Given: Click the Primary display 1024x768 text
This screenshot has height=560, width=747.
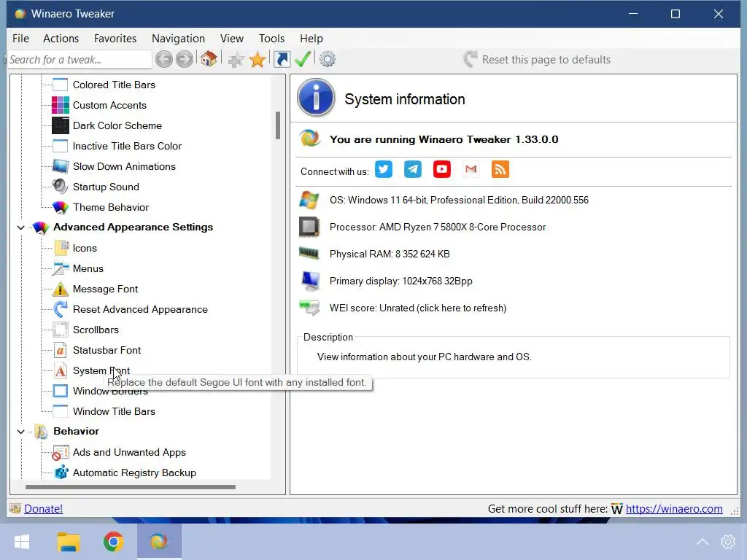Looking at the screenshot, I should [400, 281].
